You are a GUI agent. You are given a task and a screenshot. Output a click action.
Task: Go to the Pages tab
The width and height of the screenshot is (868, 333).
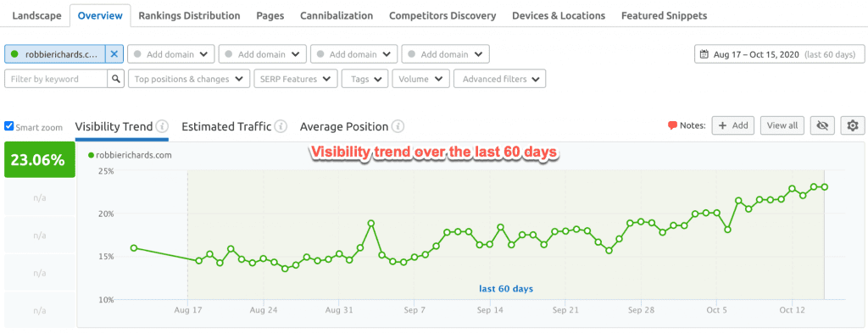pos(270,15)
